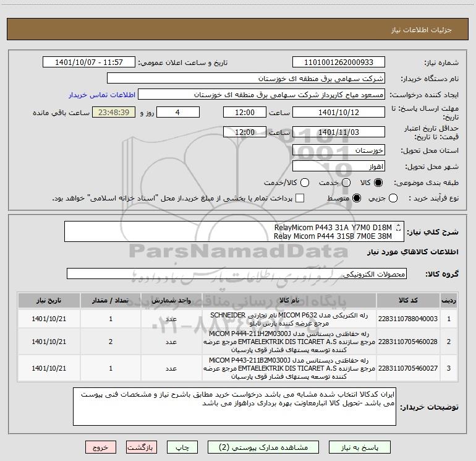Image resolution: width=476 pixels, height=461 pixels.
Task: Click the price validity date 1401/11/03
Action: click(x=339, y=132)
